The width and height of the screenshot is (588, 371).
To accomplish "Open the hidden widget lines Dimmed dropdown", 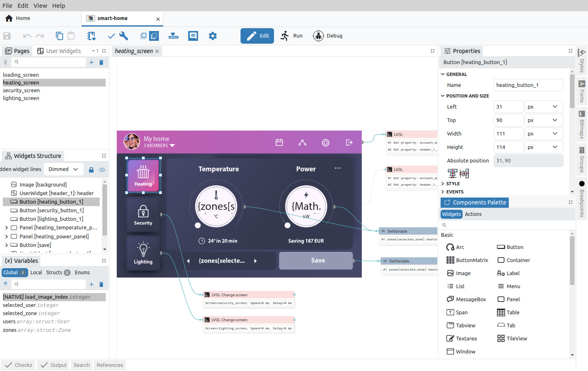I will pos(64,169).
